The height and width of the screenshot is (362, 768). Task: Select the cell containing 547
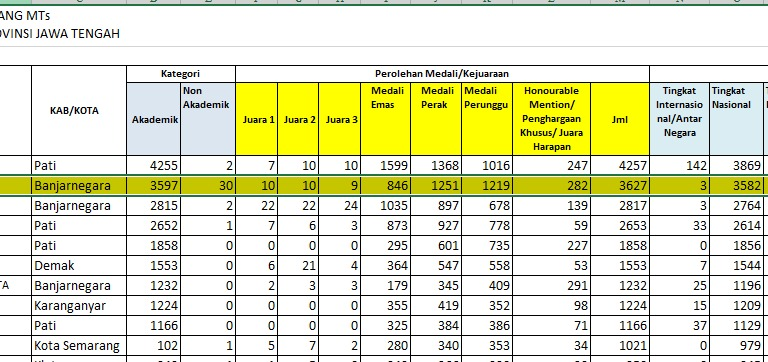(436, 266)
